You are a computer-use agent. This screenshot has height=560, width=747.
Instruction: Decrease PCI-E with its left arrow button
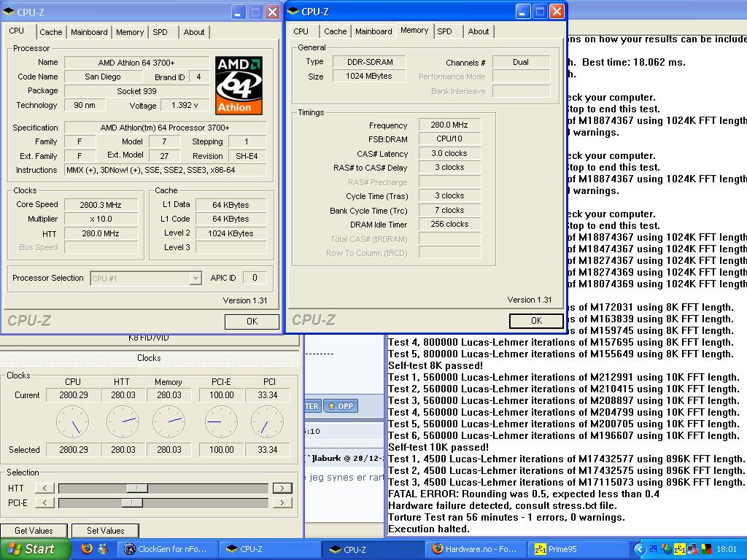coord(44,503)
